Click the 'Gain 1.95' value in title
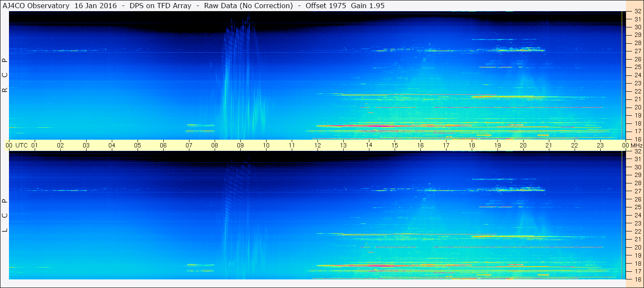644x288 pixels. [368, 6]
